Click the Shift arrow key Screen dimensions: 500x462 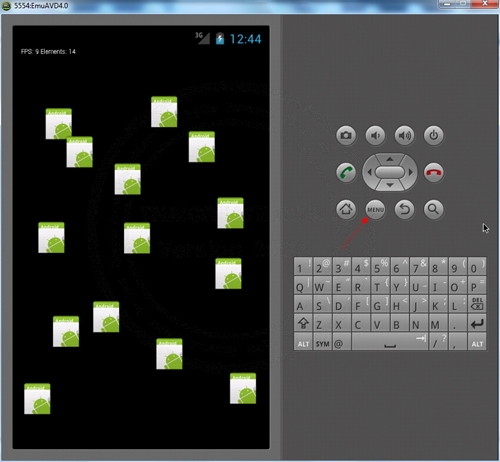pyautogui.click(x=303, y=323)
